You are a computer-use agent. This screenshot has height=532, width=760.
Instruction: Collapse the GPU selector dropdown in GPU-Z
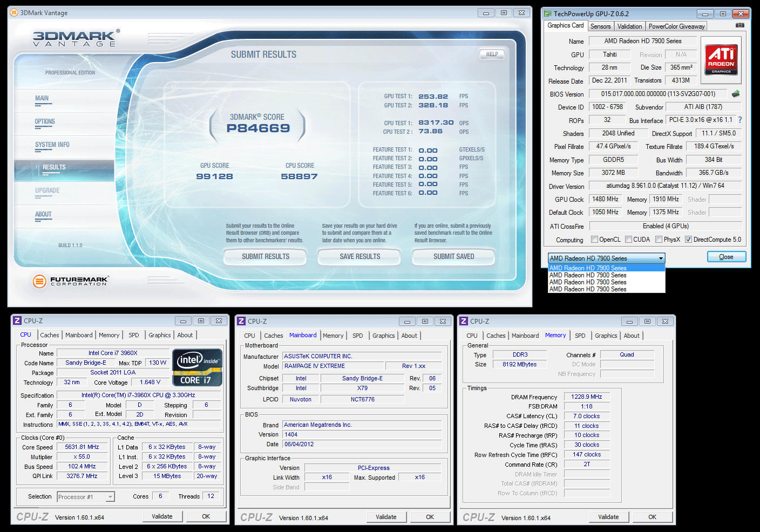tap(660, 258)
